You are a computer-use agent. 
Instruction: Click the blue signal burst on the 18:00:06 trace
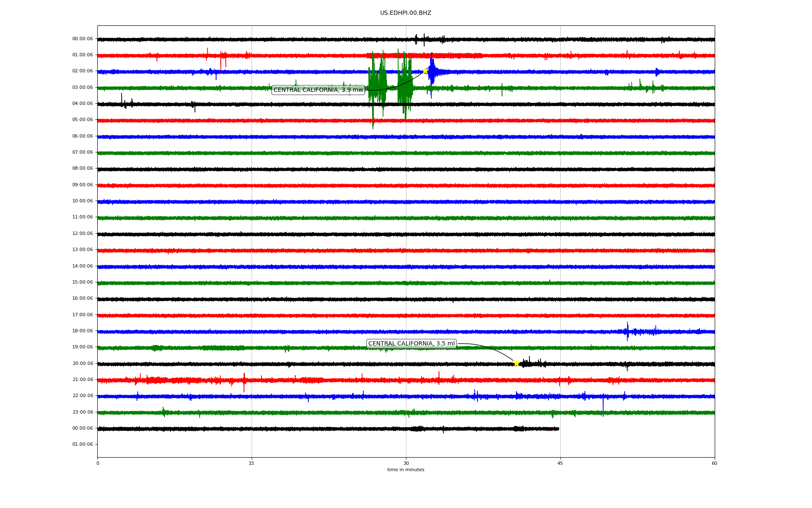point(628,331)
